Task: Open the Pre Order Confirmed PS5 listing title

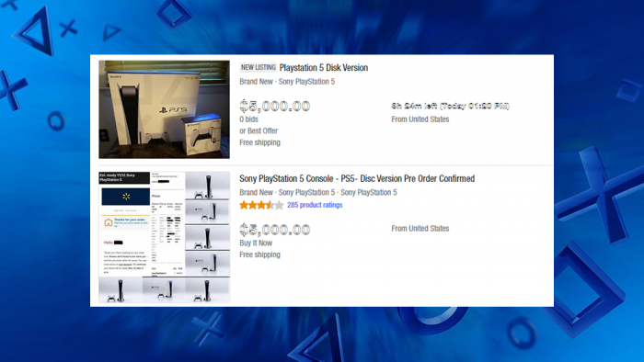Action: click(x=357, y=179)
